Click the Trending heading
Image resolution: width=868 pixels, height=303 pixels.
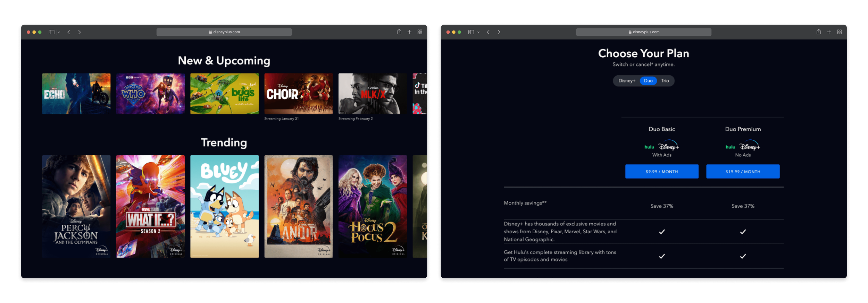click(224, 142)
